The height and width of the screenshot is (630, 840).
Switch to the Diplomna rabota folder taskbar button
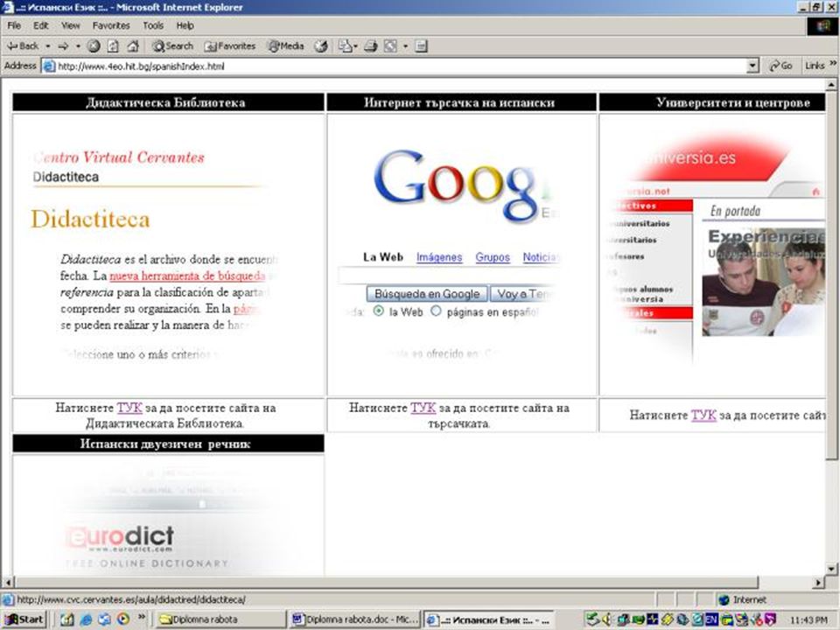(220, 619)
